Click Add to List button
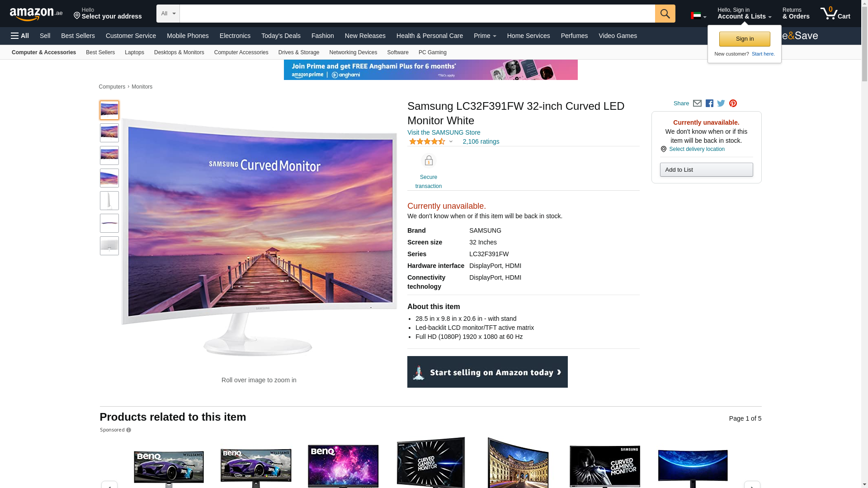868x488 pixels. point(706,170)
